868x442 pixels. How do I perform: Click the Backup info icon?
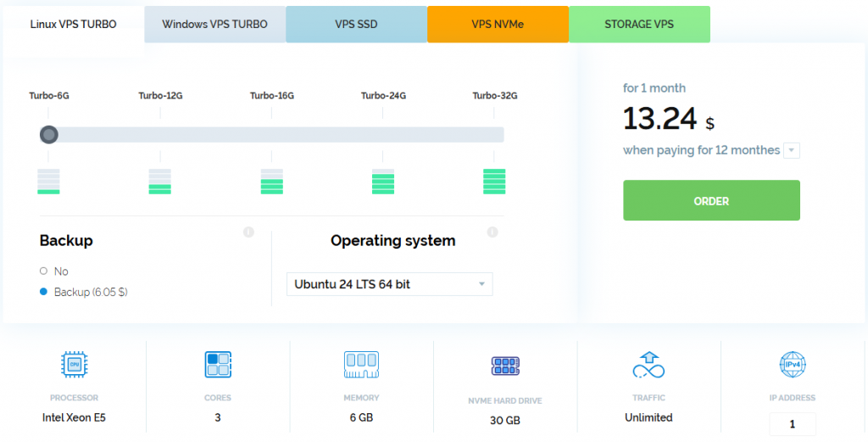[248, 232]
